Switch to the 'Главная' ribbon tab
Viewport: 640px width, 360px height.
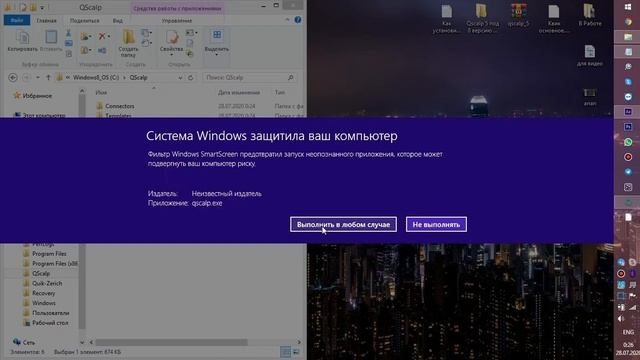pos(47,20)
